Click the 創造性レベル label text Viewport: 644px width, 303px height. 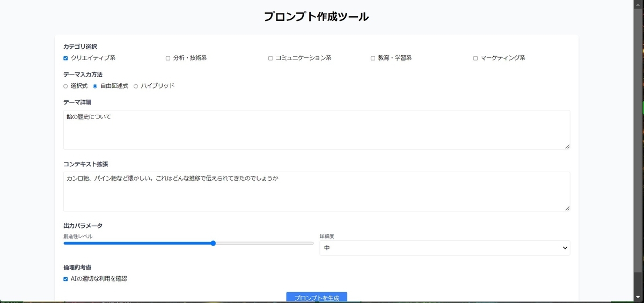[78, 236]
